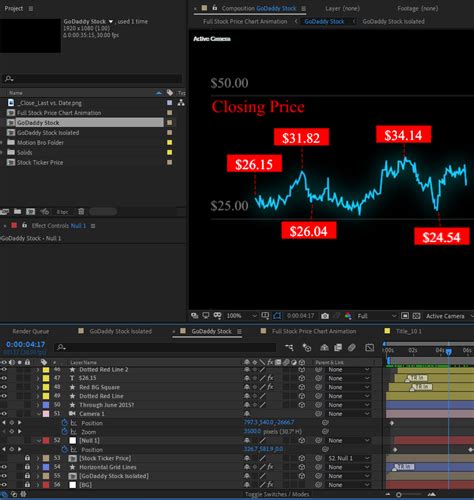Create a new composition icon in Project panel
This screenshot has width=474, height=500.
point(30,212)
